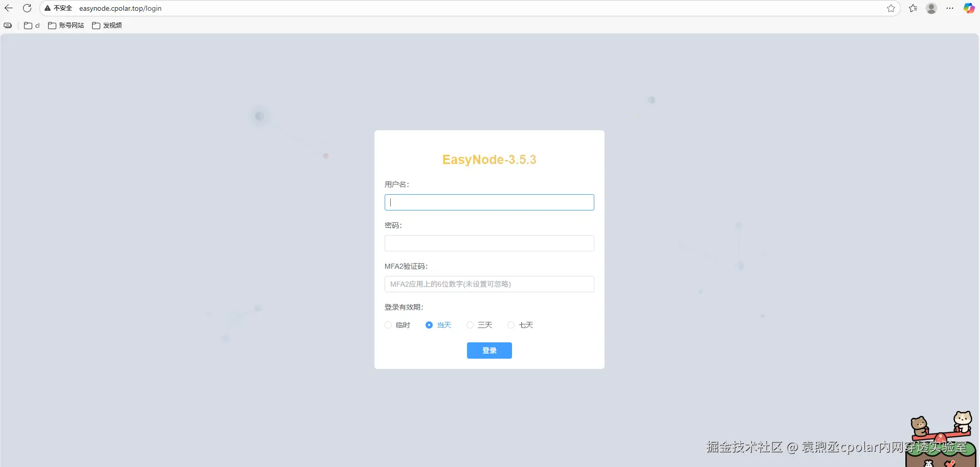Open the 账号网站 bookmarks folder
980x467 pixels.
[x=66, y=25]
